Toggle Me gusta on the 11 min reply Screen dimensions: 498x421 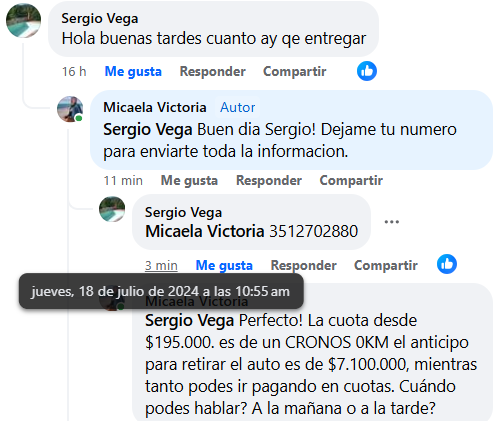point(189,180)
